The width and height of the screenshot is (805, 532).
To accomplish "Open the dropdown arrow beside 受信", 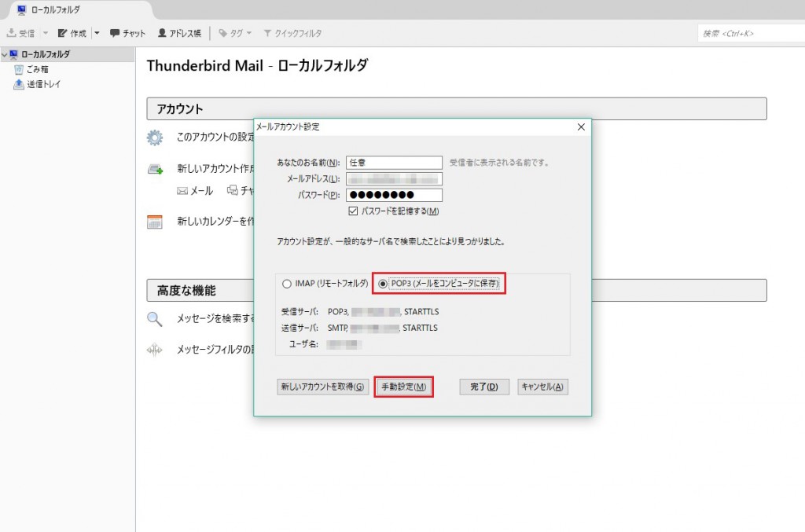I will 45,33.
